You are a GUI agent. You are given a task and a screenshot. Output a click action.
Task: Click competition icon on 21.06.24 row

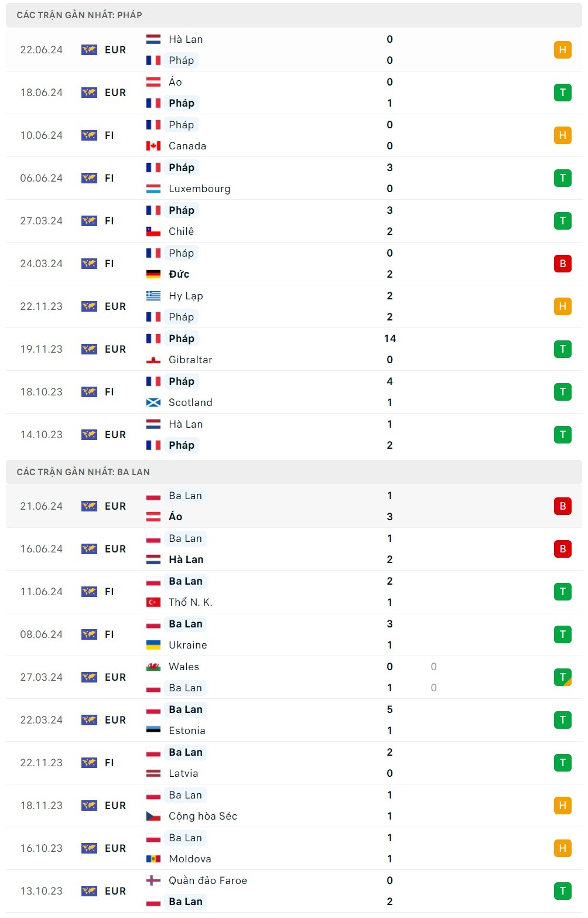(x=89, y=506)
